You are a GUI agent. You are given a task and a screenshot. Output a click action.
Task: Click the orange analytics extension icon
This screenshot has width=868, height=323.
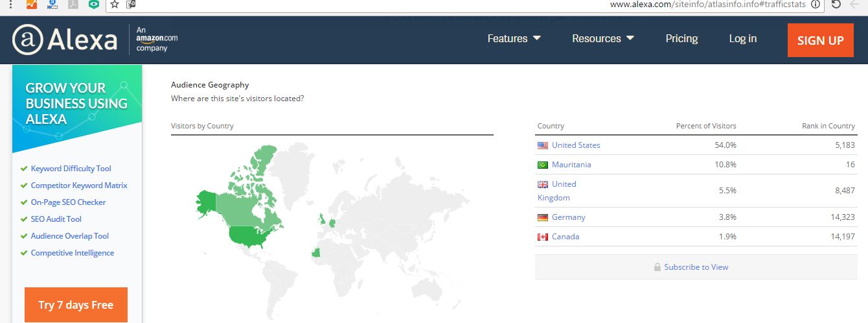32,4
